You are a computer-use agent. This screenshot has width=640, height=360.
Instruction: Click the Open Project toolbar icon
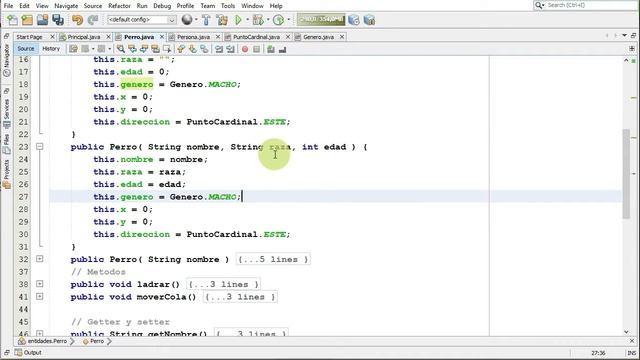pos(42,20)
